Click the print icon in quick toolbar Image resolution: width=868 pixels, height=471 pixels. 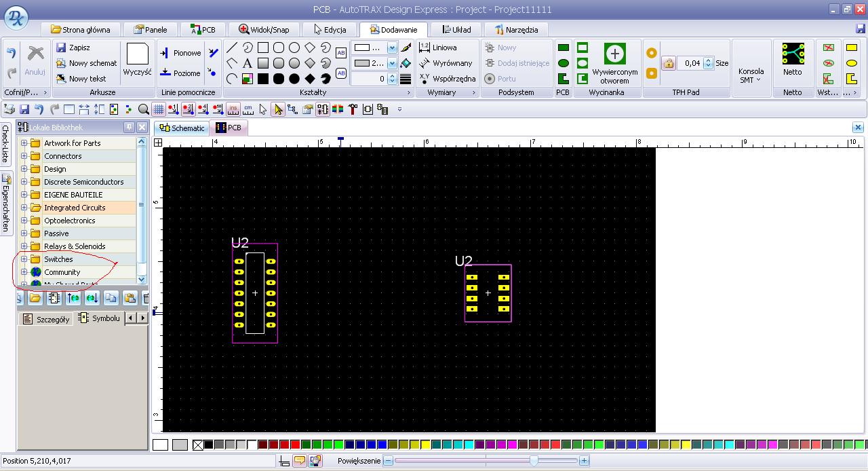(9, 109)
